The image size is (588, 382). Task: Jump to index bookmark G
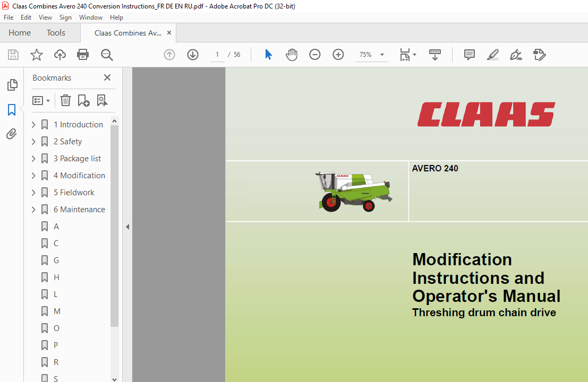tap(56, 261)
